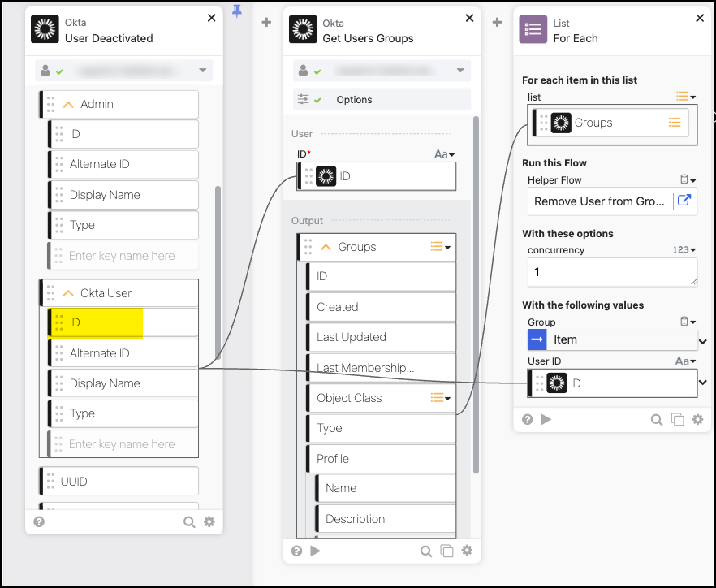
Task: Search within the For Each card
Action: click(657, 420)
